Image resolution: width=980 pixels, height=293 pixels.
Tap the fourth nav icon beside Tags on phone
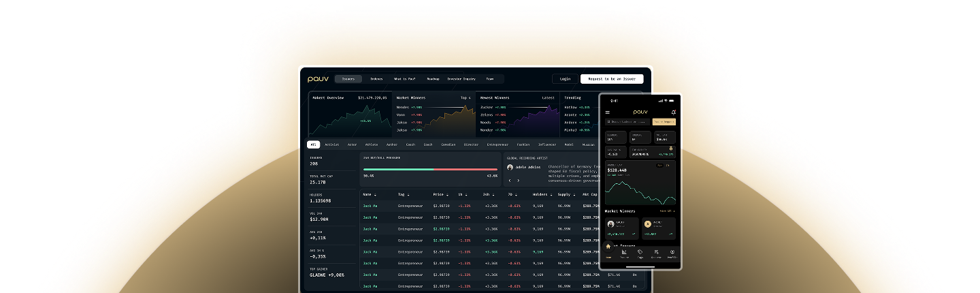(656, 253)
